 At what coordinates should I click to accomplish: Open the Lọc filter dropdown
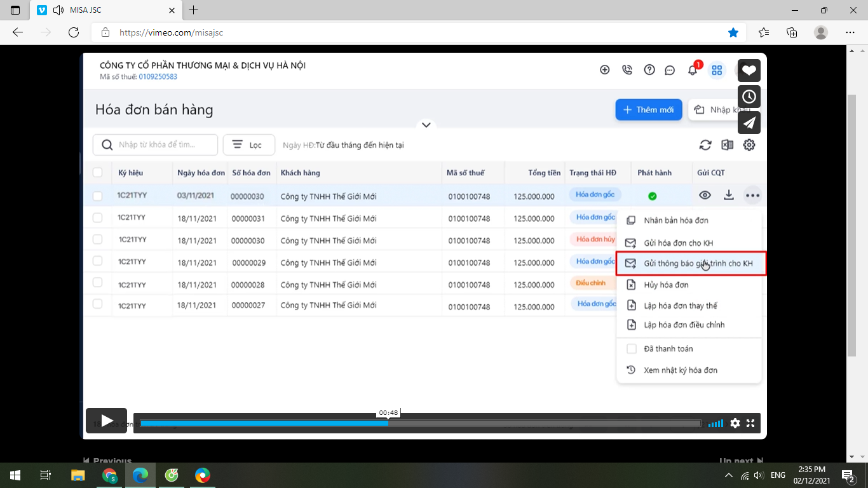(x=249, y=145)
